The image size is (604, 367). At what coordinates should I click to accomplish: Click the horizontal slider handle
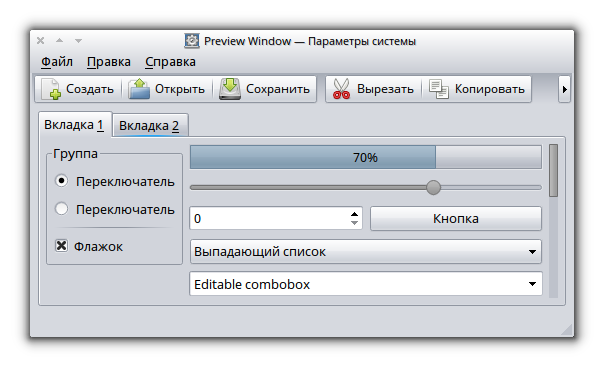click(433, 188)
